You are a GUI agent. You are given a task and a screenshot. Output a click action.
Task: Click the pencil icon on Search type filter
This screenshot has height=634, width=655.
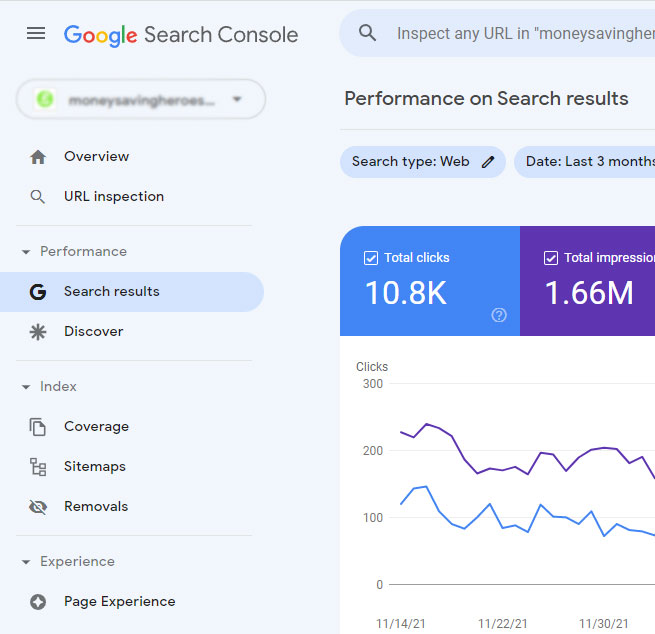click(488, 162)
